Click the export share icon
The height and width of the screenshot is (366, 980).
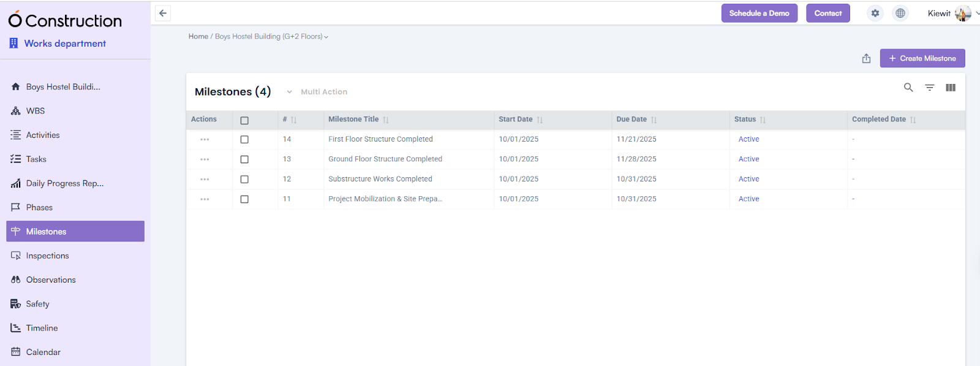point(866,59)
